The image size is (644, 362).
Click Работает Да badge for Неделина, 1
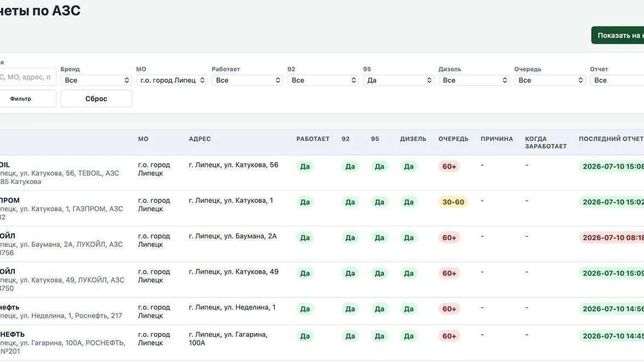click(x=305, y=309)
